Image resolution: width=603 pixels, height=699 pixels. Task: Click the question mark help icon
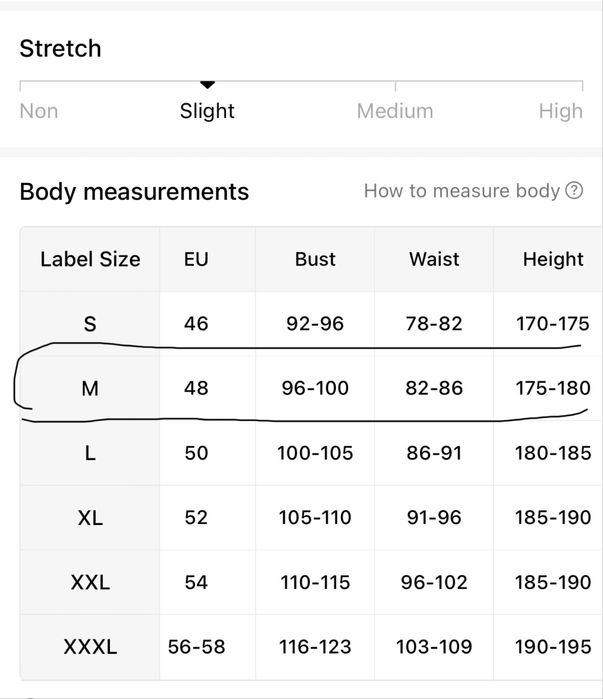coord(574,191)
